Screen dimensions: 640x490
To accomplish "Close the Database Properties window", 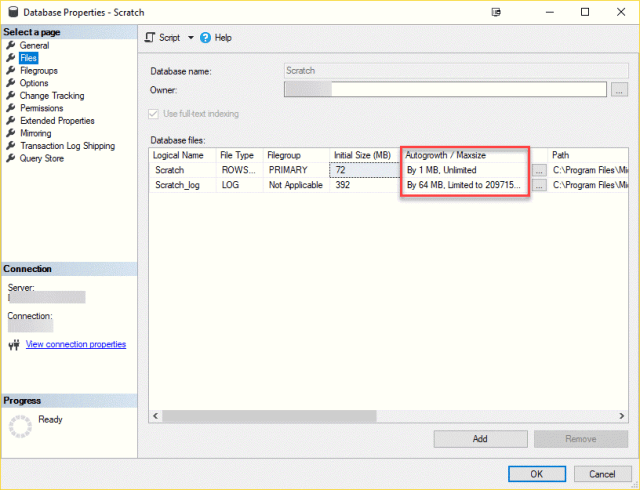I will (621, 12).
